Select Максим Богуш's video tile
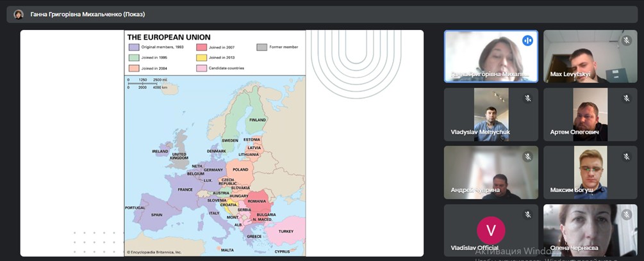 coord(590,173)
